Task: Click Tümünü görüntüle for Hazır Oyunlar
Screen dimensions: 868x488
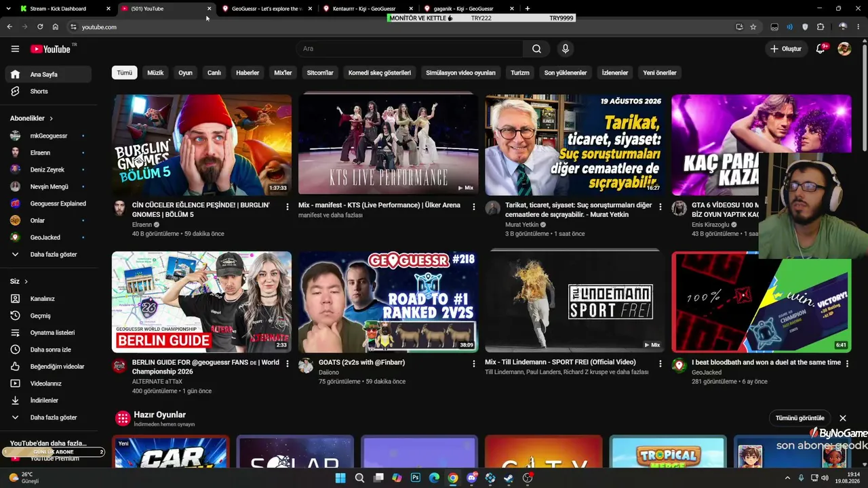Action: coord(800,418)
